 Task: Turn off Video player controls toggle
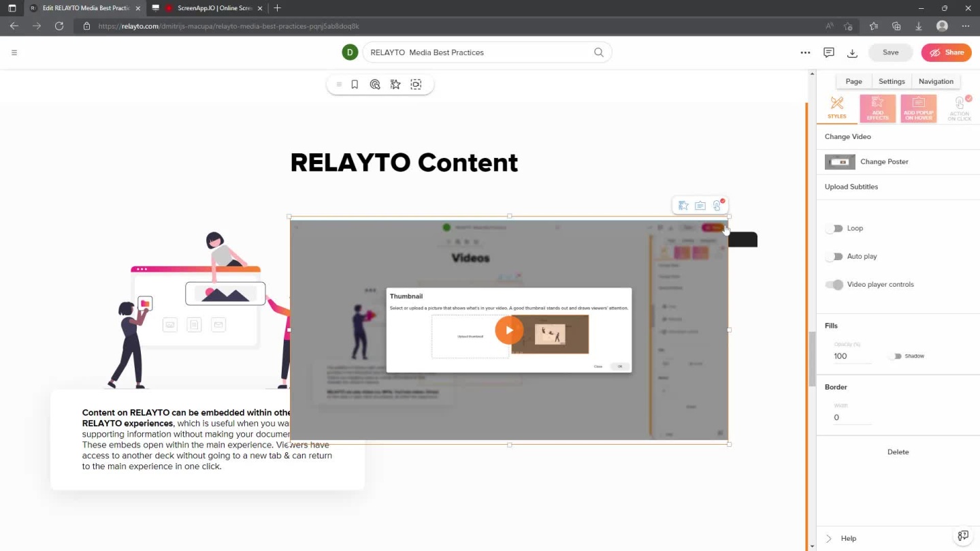tap(834, 285)
